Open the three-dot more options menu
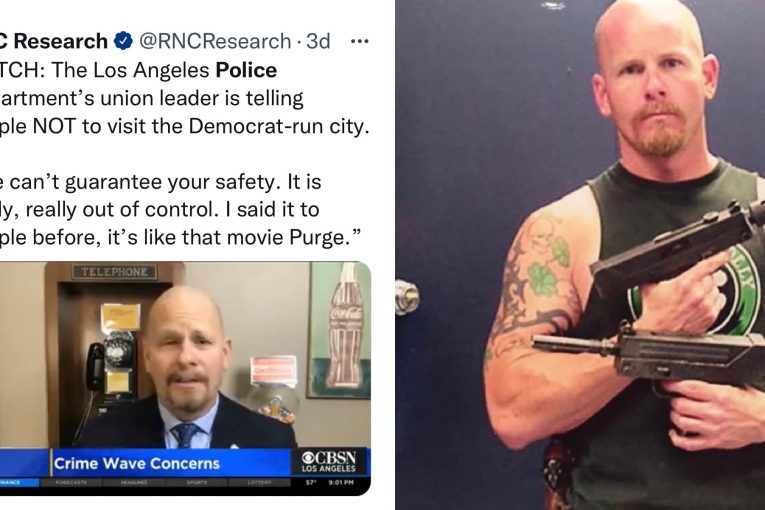The height and width of the screenshot is (510, 765). [360, 41]
